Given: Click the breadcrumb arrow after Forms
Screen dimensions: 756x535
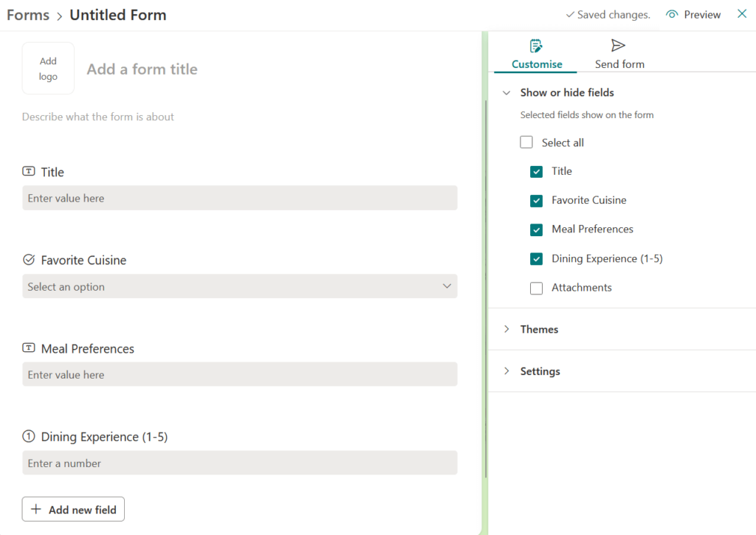Looking at the screenshot, I should pos(59,16).
